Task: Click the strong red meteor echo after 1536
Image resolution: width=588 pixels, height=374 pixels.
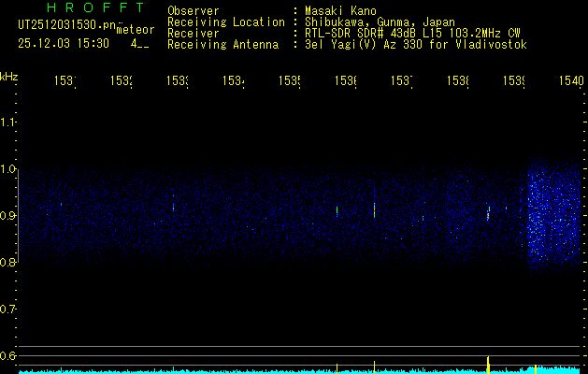Action: coord(374,210)
